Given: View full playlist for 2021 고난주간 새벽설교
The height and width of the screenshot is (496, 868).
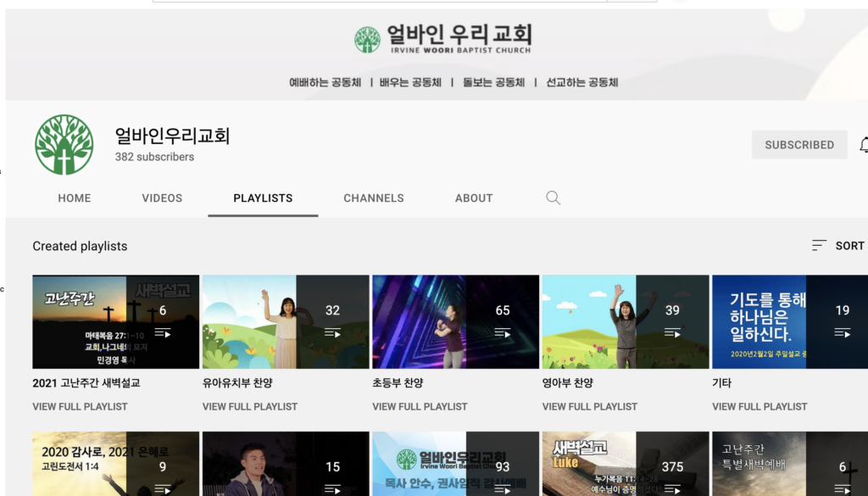Looking at the screenshot, I should [x=81, y=406].
